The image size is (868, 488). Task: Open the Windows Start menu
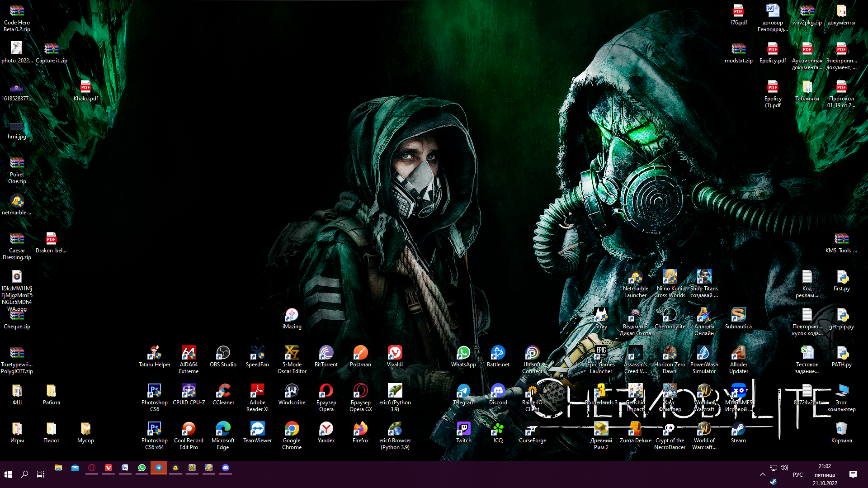coord(8,474)
